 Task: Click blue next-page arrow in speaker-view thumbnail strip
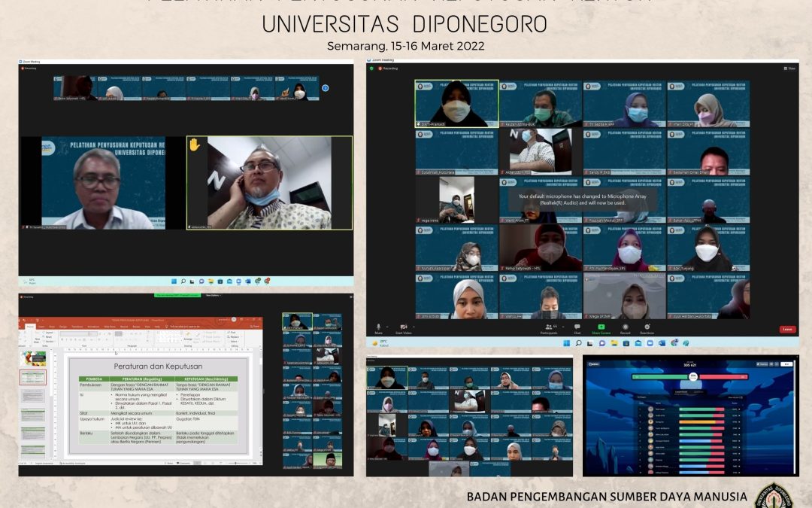pyautogui.click(x=326, y=88)
